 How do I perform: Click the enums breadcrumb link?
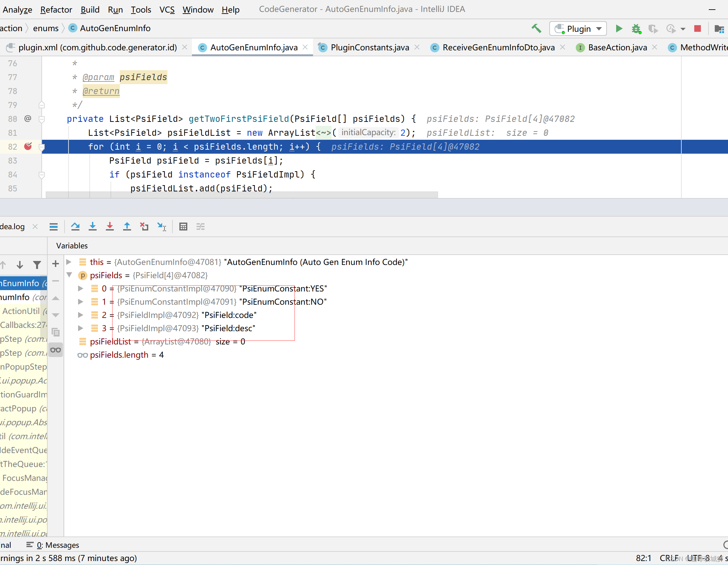click(46, 28)
